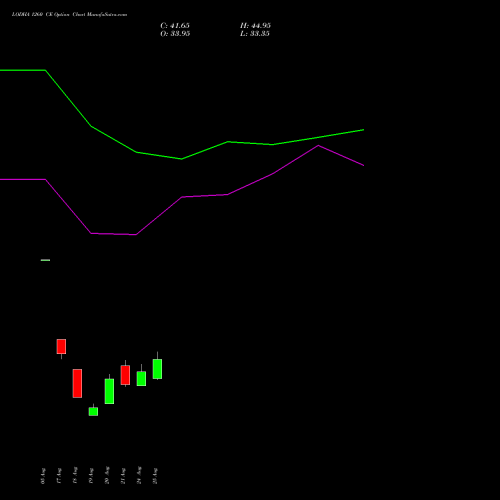Click the chart title text at top left
This screenshot has height=500, width=500.
tap(69, 15)
